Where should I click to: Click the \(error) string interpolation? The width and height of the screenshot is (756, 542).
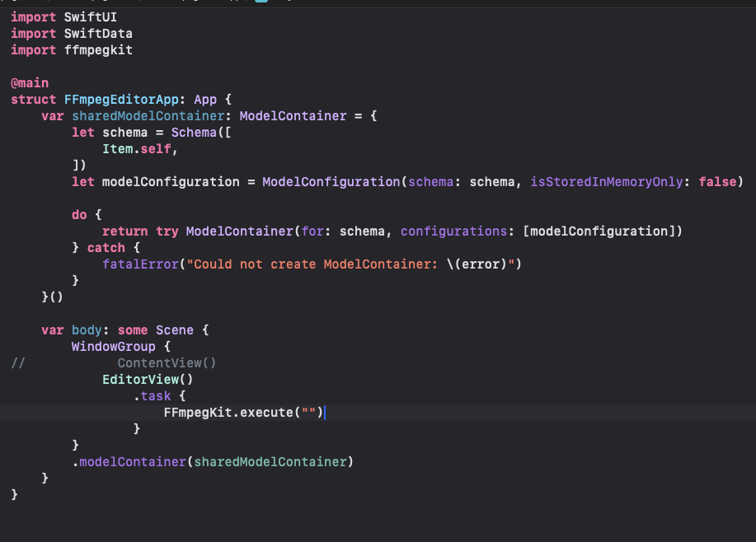click(477, 264)
